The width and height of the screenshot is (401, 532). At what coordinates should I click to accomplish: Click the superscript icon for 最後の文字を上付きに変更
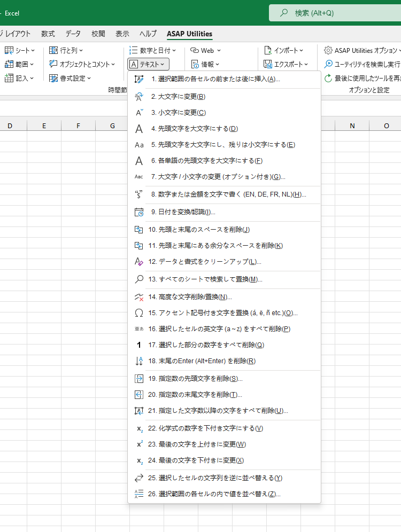tap(139, 444)
